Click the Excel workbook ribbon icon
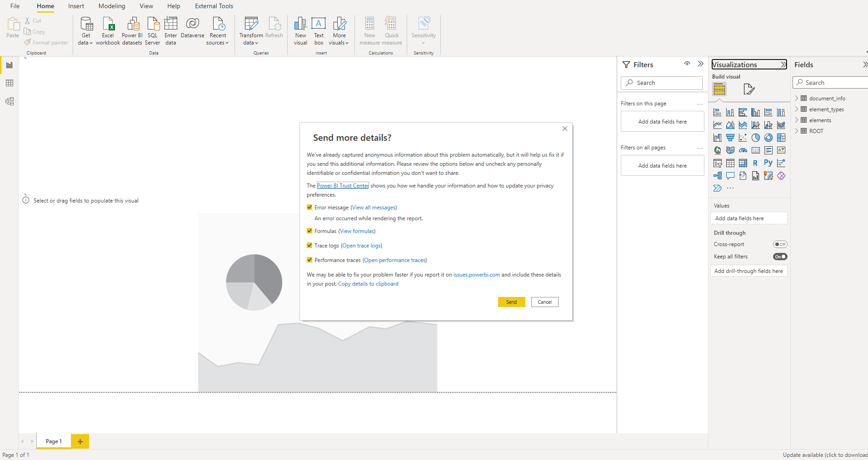This screenshot has width=868, height=460. [x=108, y=31]
